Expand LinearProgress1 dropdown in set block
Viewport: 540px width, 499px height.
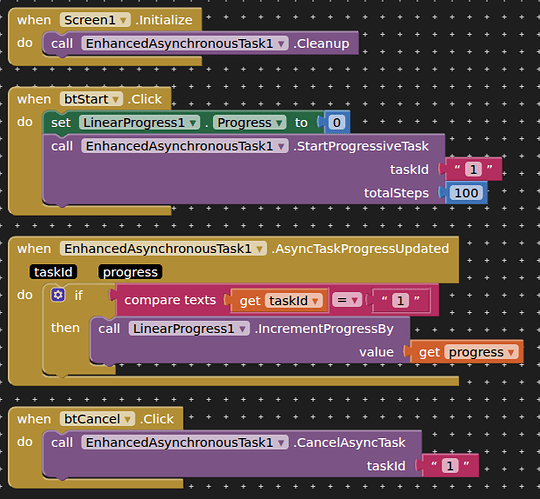coord(139,123)
